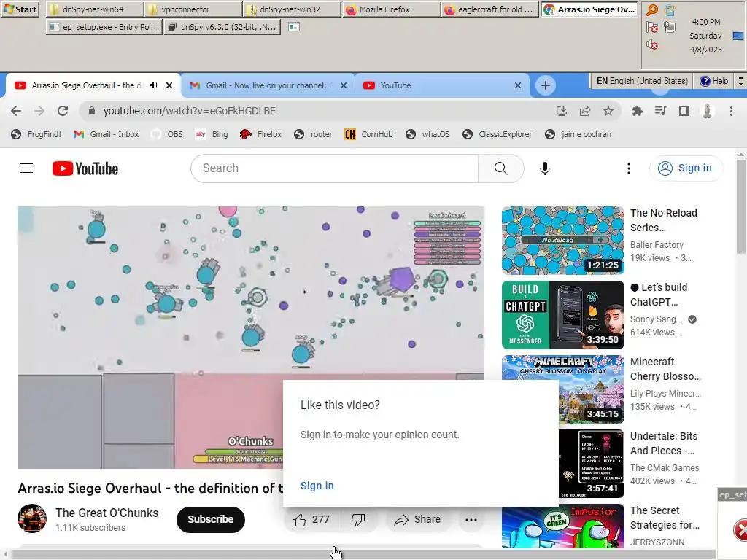Open The Secret Strategies video title
The width and height of the screenshot is (747, 560).
(x=665, y=518)
